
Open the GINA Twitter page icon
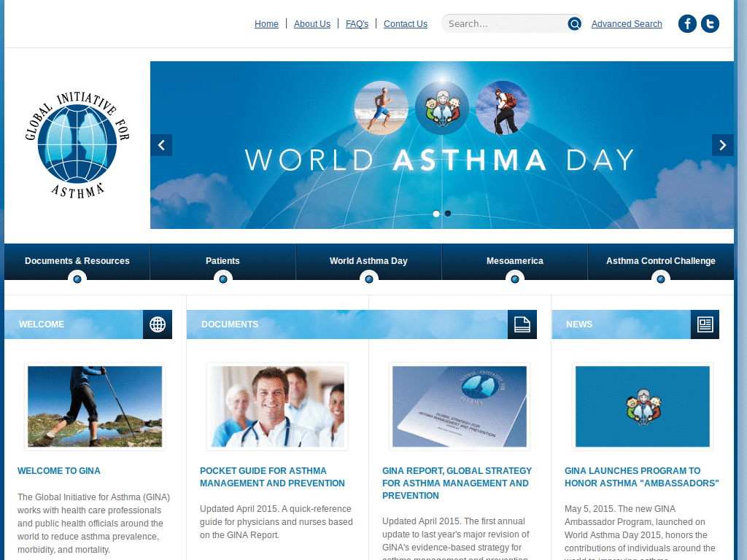pos(710,24)
